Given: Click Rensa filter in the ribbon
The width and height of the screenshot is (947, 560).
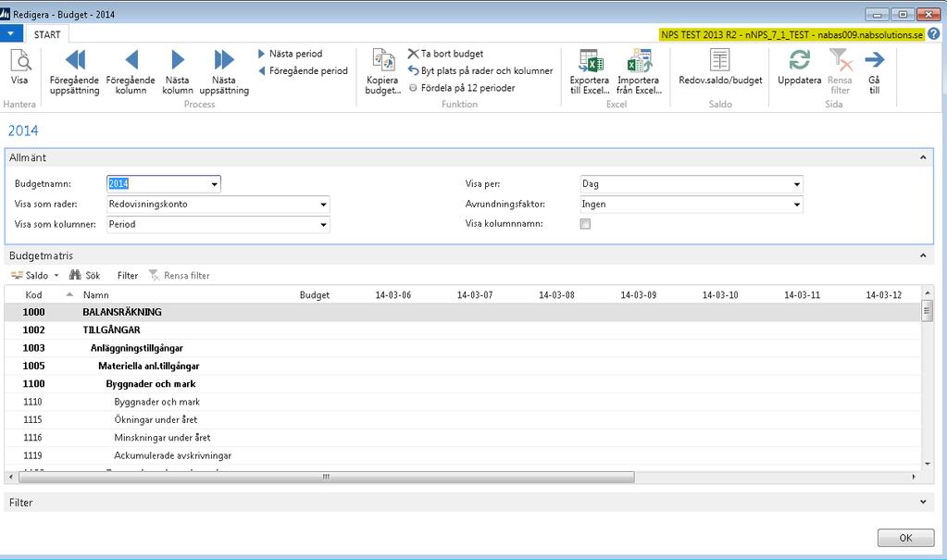Looking at the screenshot, I should click(841, 72).
